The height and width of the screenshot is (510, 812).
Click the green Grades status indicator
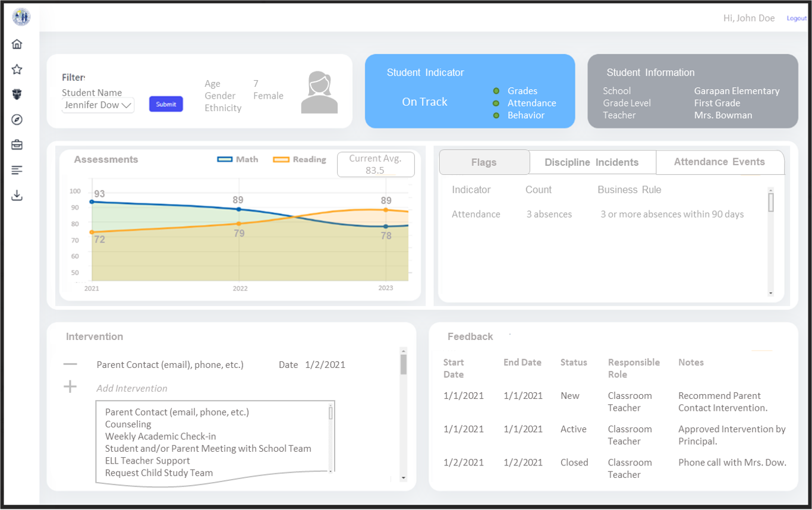point(496,91)
